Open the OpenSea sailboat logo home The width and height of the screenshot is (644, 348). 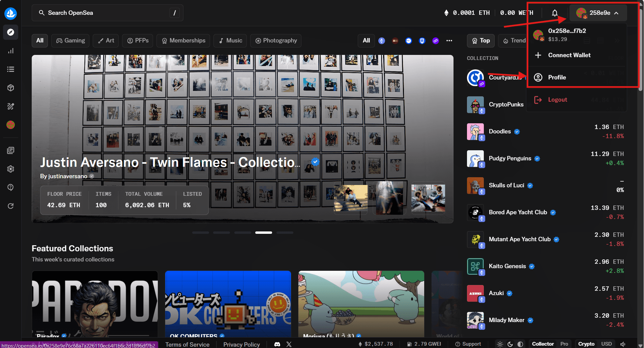pos(10,13)
